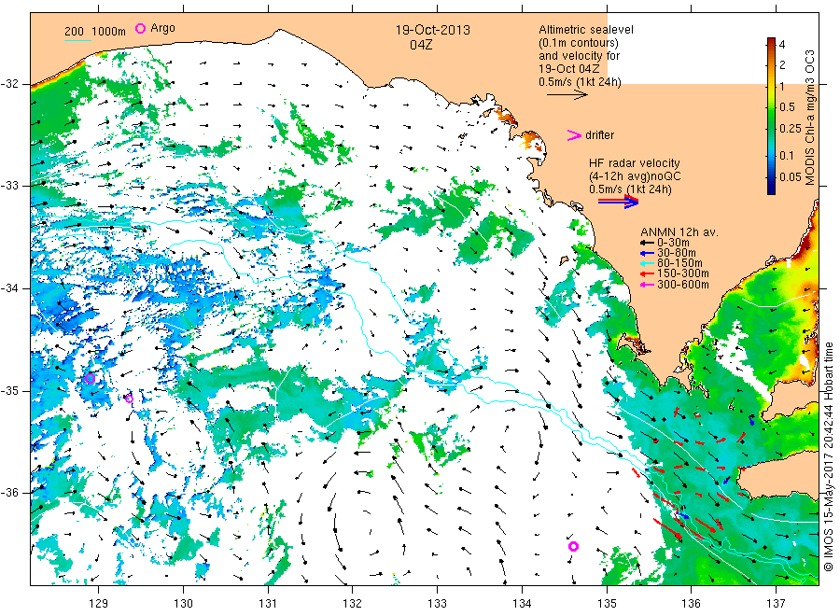Image resolution: width=840 pixels, height=616 pixels.
Task: Click the 04Z time label
Action: pos(421,45)
